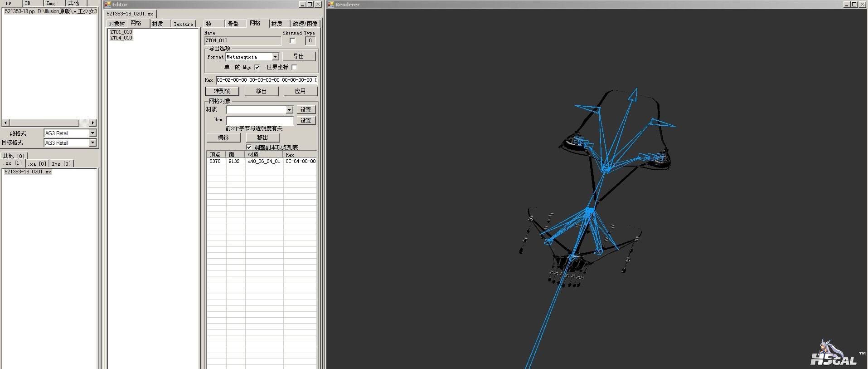Open the Format Metasequoia dropdown

tap(275, 57)
